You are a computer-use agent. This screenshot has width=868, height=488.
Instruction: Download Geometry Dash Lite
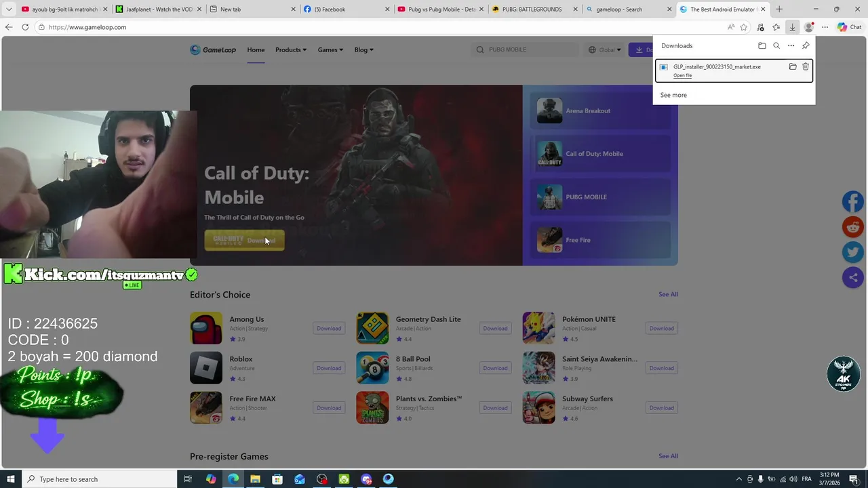(495, 329)
